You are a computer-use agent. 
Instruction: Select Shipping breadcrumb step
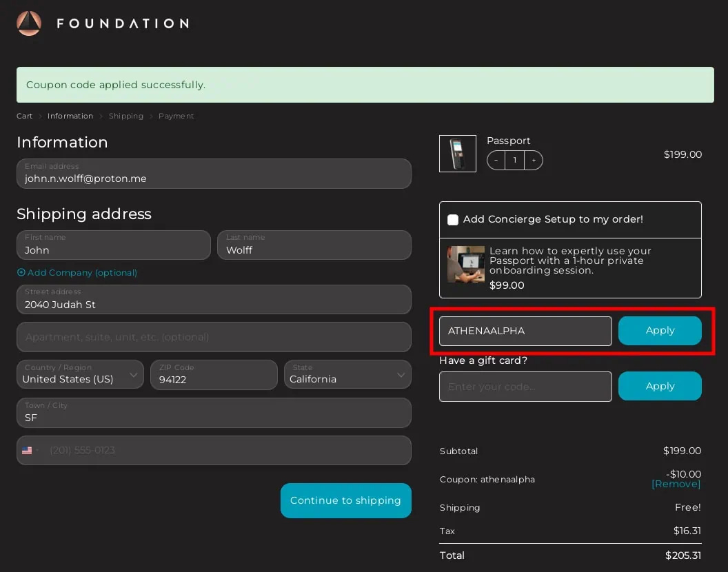(x=126, y=116)
